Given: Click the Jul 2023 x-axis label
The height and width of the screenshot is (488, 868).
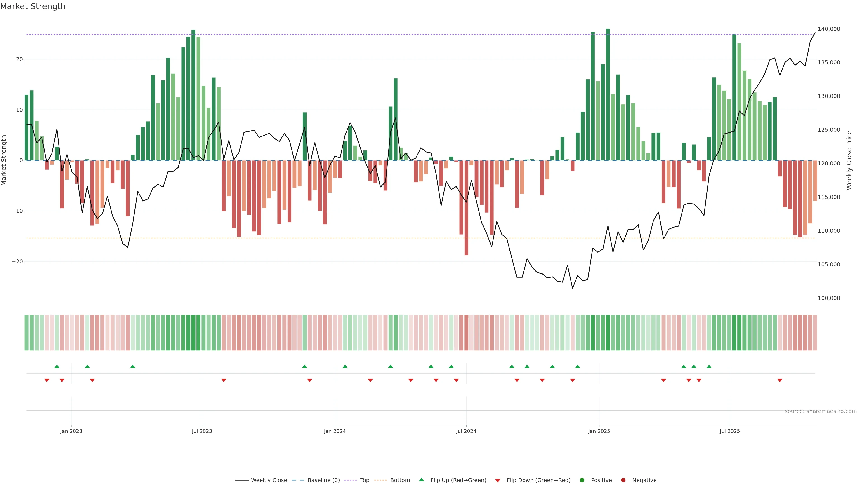Looking at the screenshot, I should (202, 431).
